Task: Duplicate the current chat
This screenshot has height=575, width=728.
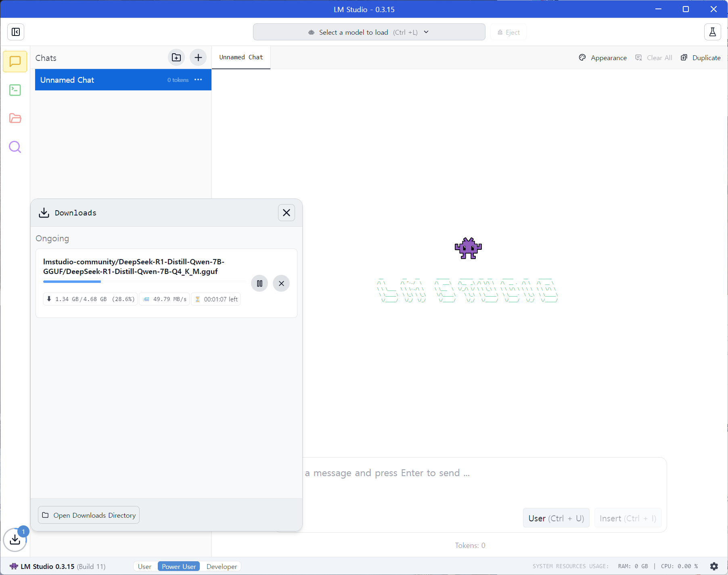Action: (x=701, y=58)
